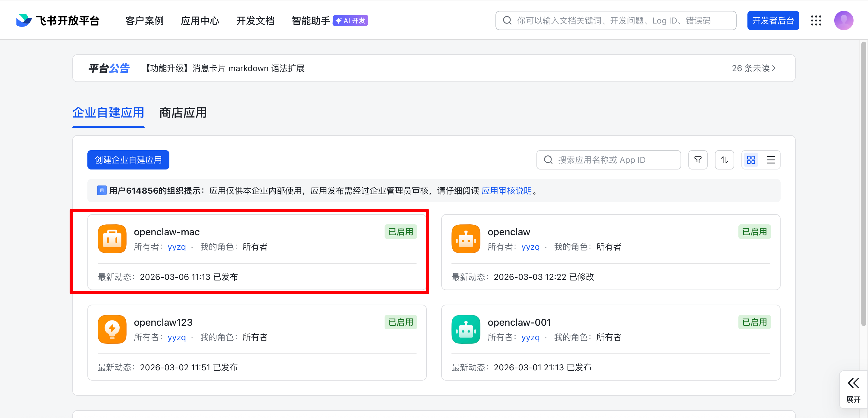Switch to list view layout
Viewport: 868px width, 418px height.
[x=771, y=160]
